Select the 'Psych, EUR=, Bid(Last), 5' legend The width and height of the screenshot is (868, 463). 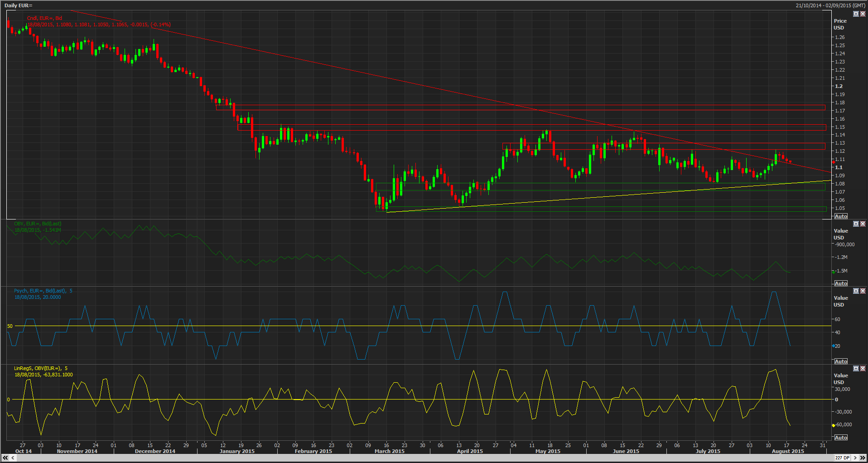point(43,291)
